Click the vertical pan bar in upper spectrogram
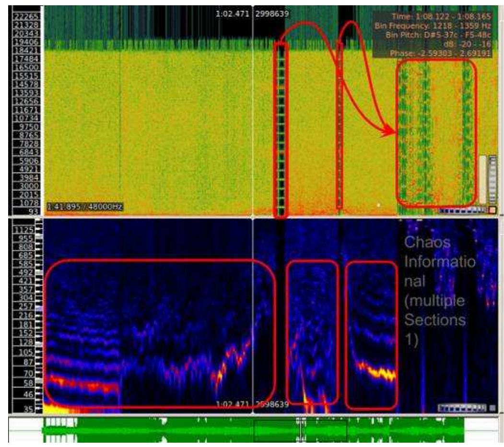This screenshot has width=504, height=447. [x=482, y=180]
